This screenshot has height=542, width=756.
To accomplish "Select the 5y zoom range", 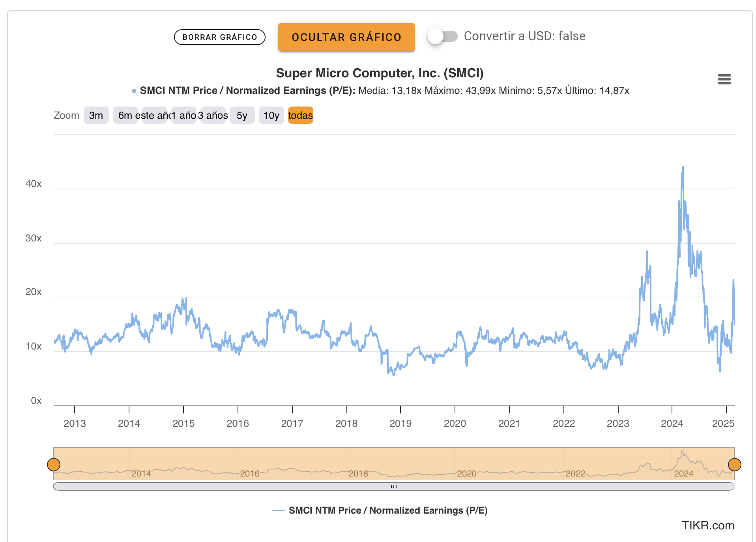I will coord(242,115).
